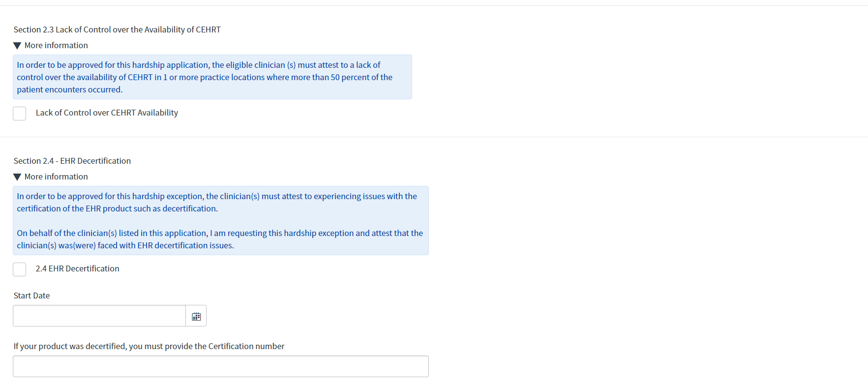
Task: Click the divider between Sections 2.3 and 2.4
Action: [434, 137]
